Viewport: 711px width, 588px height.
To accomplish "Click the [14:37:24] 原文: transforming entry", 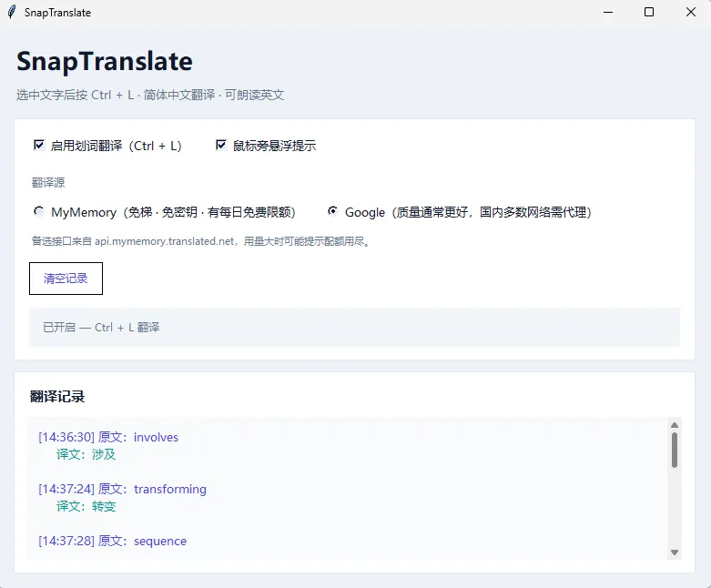I will [x=122, y=489].
